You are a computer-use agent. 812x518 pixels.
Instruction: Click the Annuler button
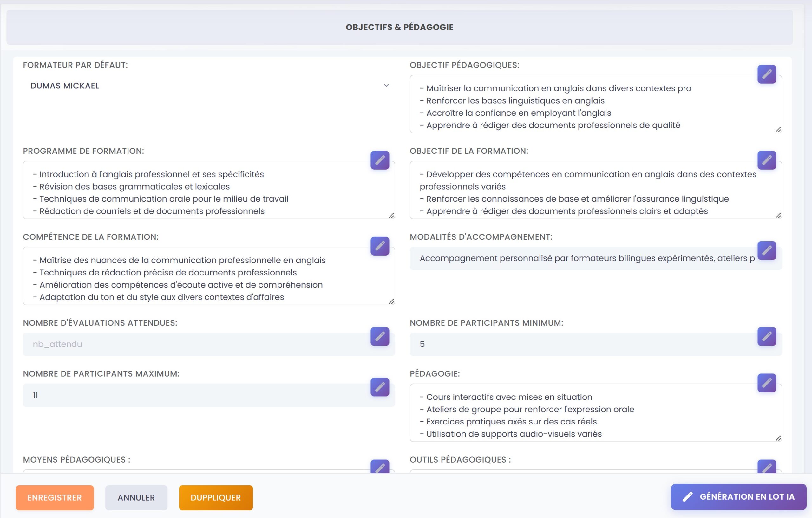136,497
